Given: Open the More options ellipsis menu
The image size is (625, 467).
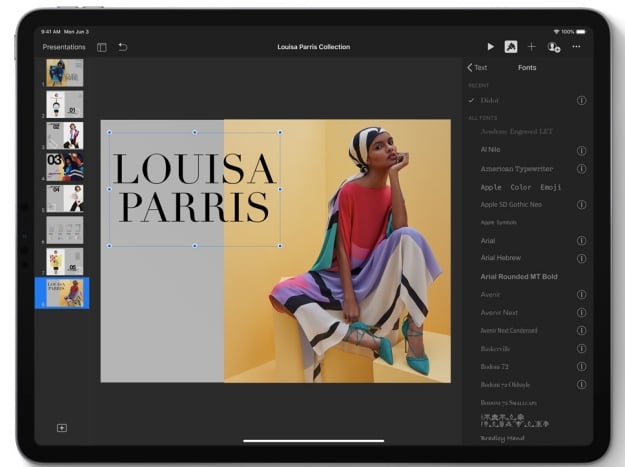Looking at the screenshot, I should tap(576, 47).
